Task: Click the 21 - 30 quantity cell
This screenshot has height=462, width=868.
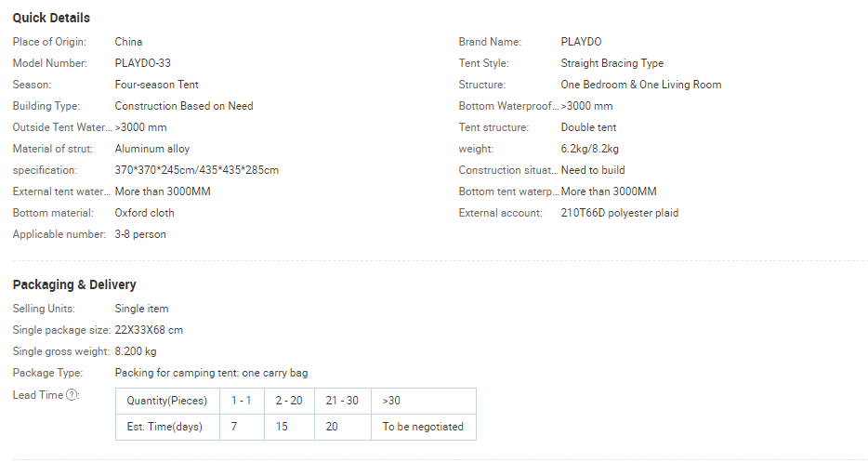Action: point(341,401)
